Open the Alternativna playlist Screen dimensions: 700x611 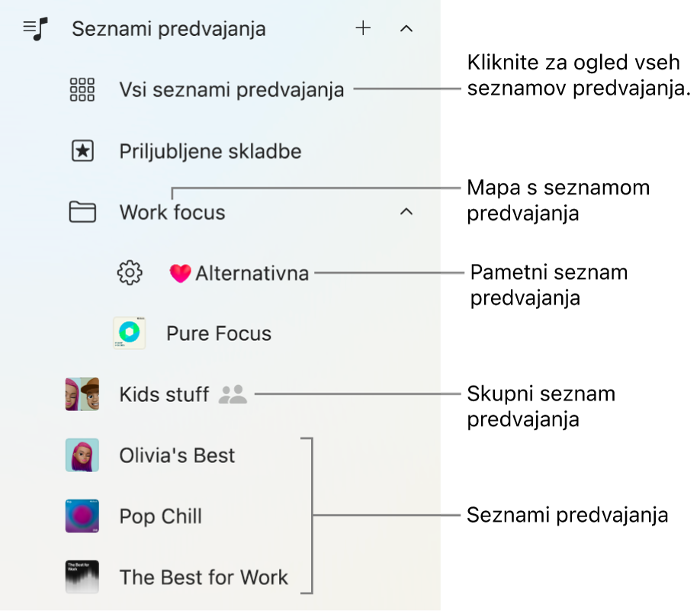(x=252, y=272)
